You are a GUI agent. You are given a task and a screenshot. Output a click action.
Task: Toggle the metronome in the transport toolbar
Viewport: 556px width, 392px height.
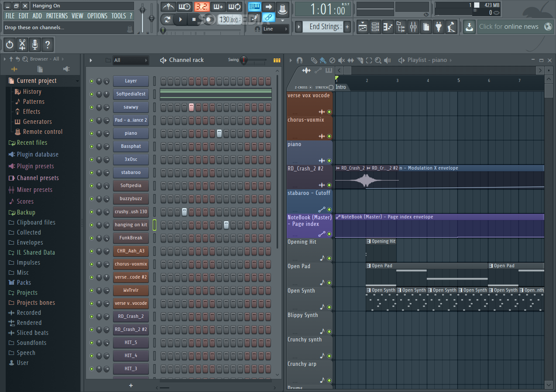[169, 7]
